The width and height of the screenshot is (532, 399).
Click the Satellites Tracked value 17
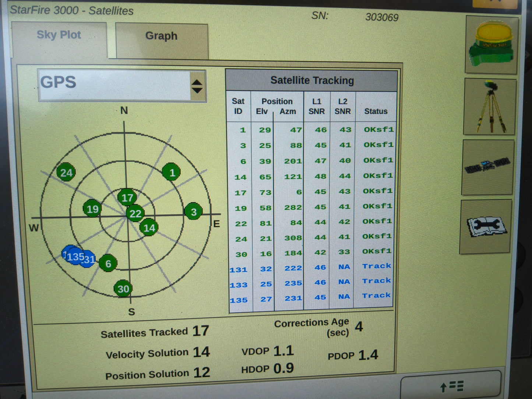coord(201,331)
